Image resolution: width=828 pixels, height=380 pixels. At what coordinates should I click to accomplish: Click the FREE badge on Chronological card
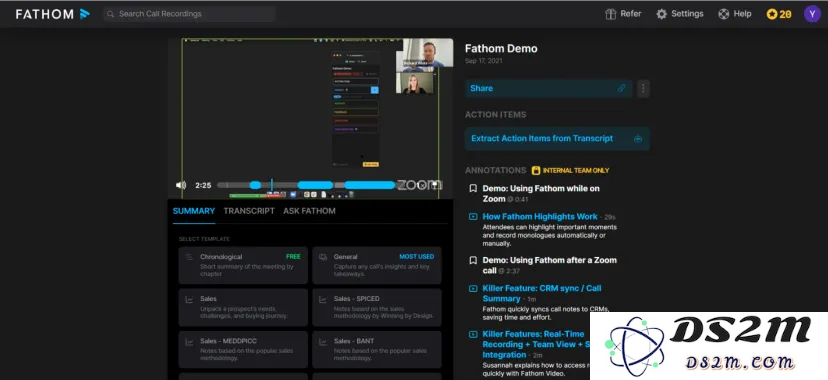point(293,256)
